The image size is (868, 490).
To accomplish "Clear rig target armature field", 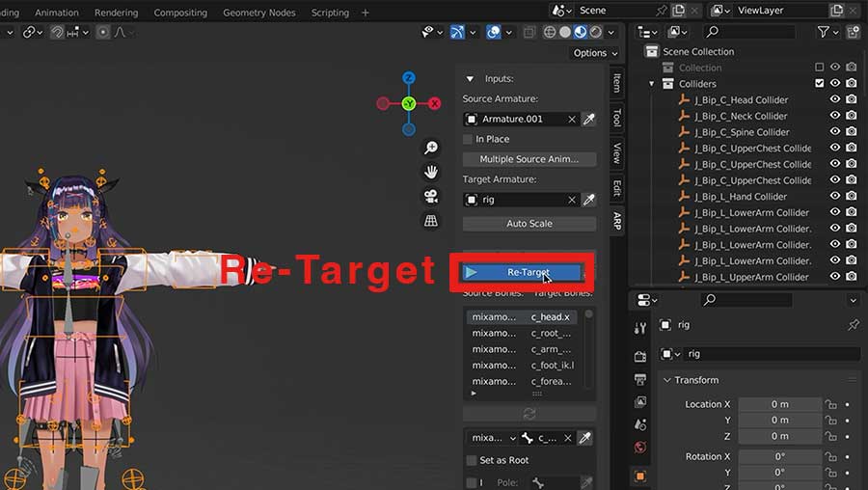I will [572, 200].
